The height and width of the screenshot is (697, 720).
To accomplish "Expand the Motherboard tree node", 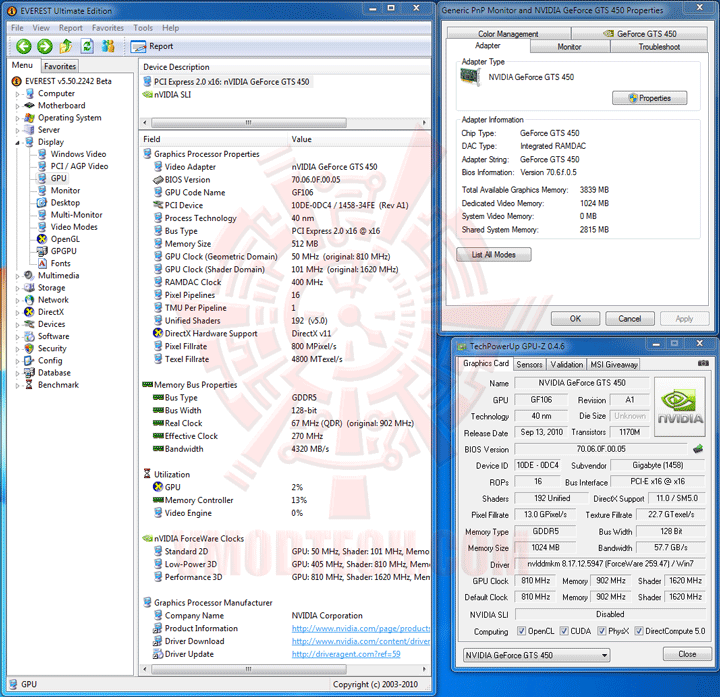I will click(17, 106).
